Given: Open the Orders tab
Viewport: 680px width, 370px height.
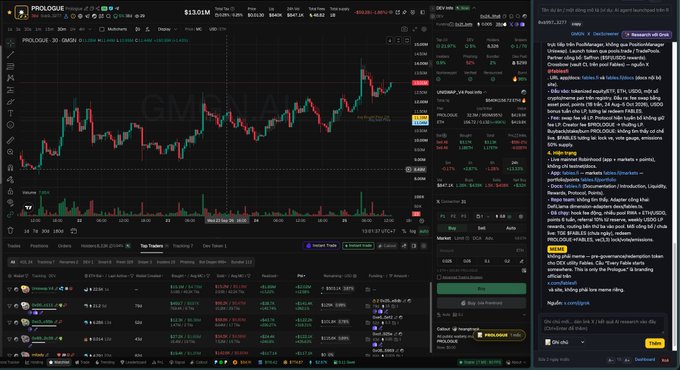Looking at the screenshot, I should (65, 246).
